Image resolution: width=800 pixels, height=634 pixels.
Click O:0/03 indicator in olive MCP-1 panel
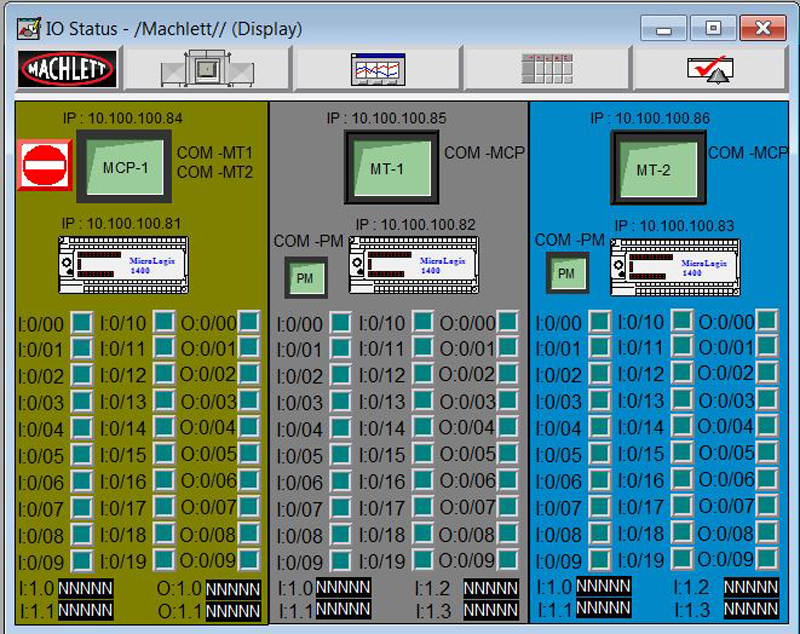[x=249, y=400]
